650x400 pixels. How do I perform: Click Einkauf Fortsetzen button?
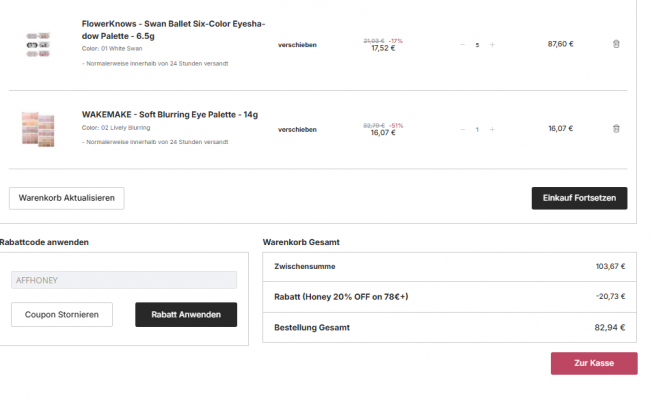[x=579, y=198]
